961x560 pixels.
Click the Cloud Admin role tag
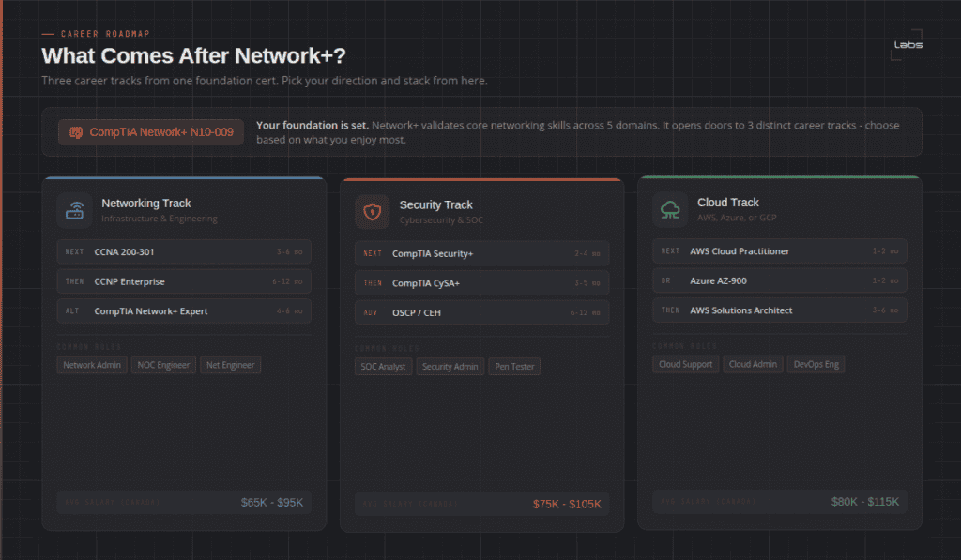(x=753, y=364)
